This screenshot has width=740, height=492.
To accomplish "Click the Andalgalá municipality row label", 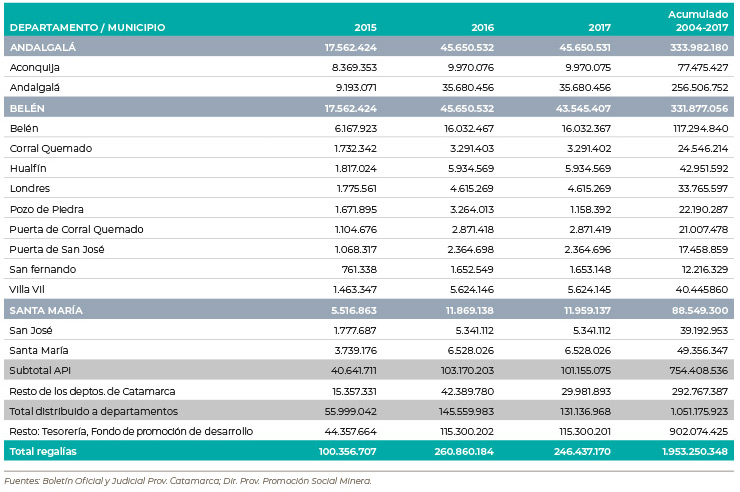I will (x=34, y=87).
